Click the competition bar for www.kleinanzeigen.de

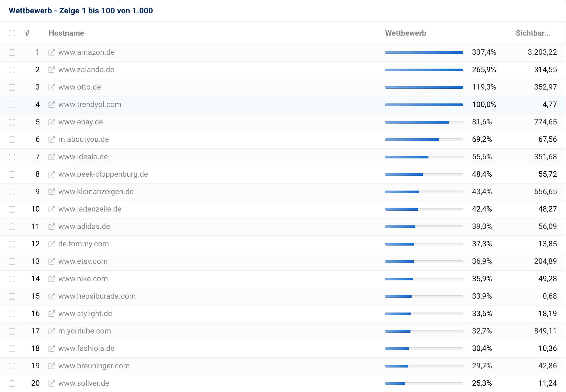tap(424, 192)
